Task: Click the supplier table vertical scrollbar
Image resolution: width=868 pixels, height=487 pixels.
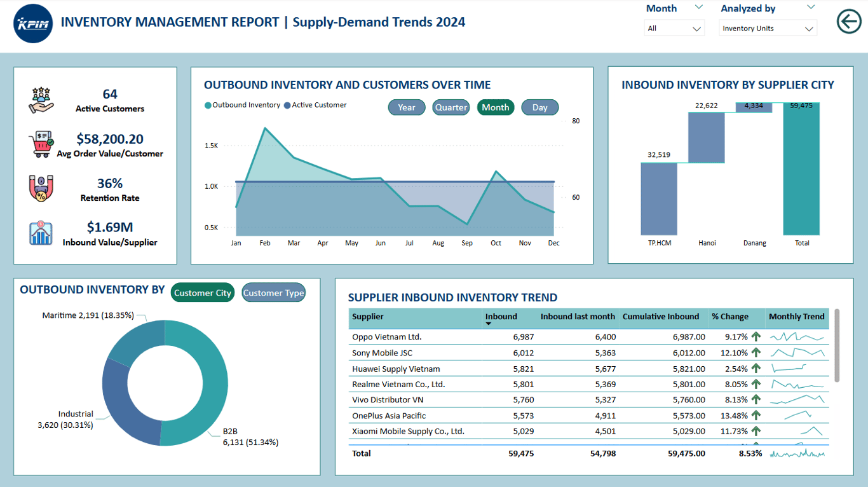Action: tap(836, 345)
